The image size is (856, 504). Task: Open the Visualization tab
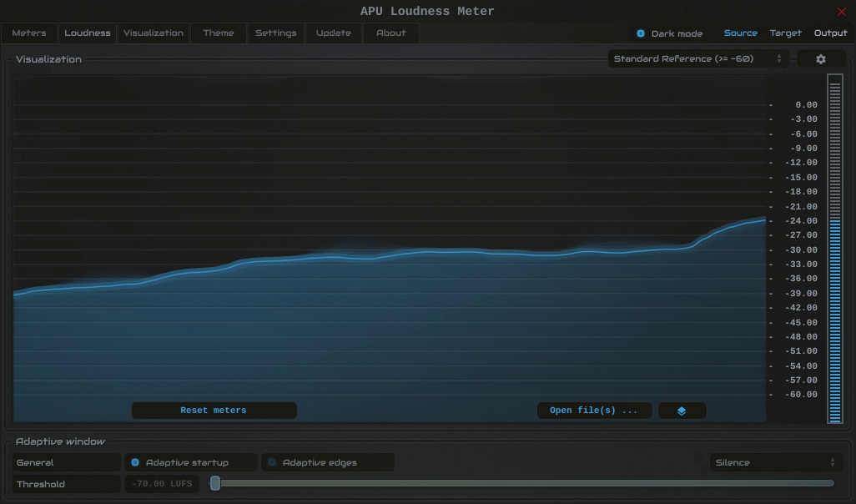tap(154, 33)
